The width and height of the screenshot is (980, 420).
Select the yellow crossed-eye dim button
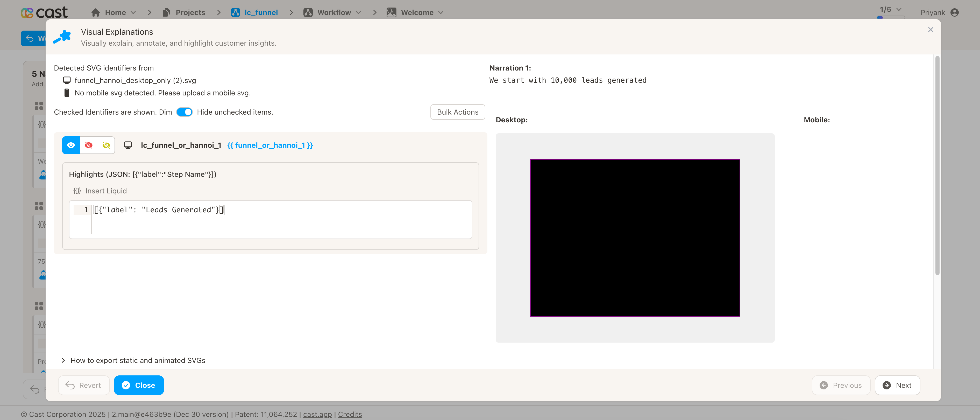(x=106, y=145)
